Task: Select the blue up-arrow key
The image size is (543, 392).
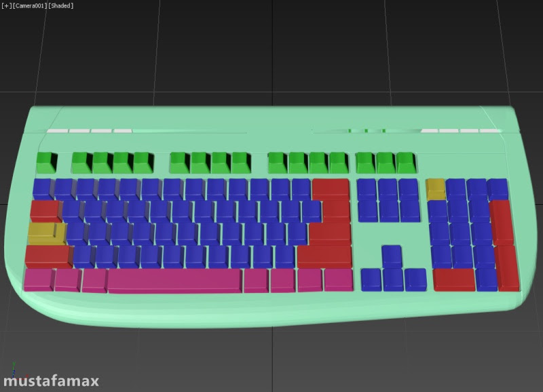Action: pos(392,256)
